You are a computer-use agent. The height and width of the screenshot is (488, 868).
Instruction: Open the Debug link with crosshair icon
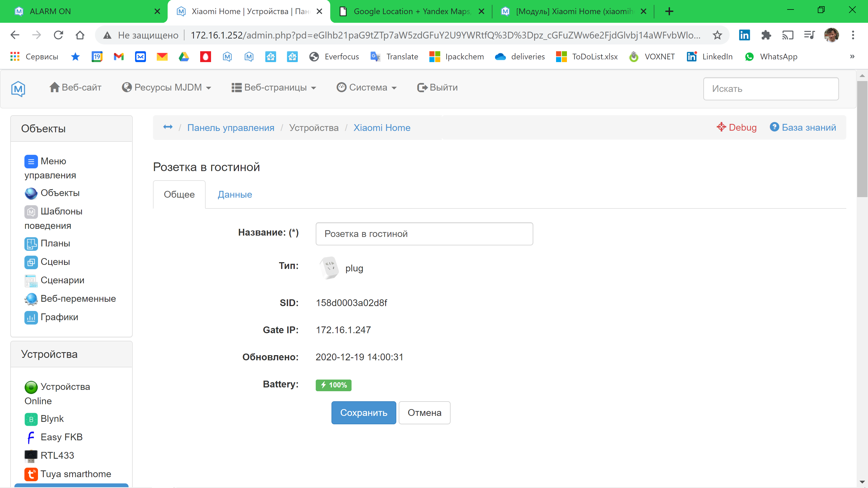(x=737, y=128)
